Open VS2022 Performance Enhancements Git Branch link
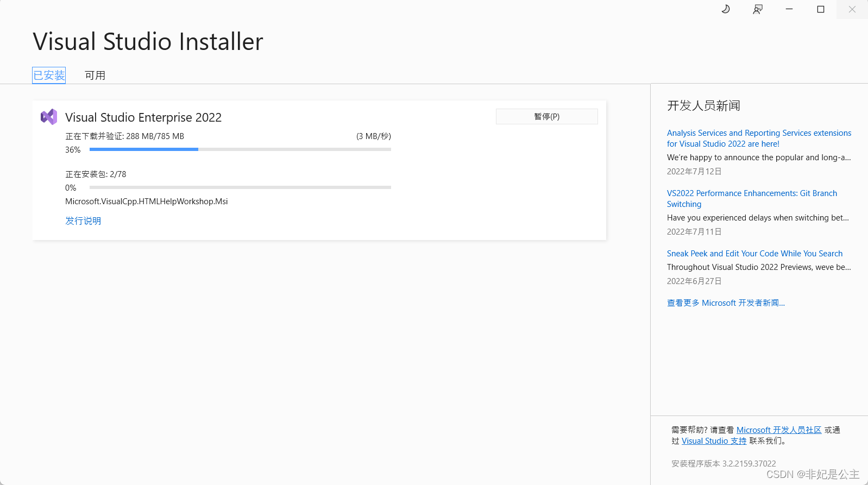 (x=752, y=198)
